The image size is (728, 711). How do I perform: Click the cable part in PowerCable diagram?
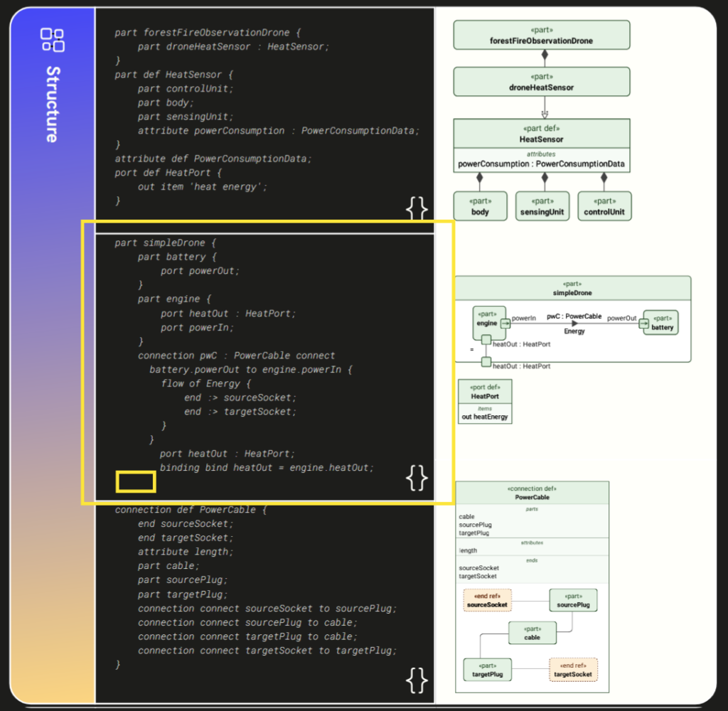coord(532,633)
